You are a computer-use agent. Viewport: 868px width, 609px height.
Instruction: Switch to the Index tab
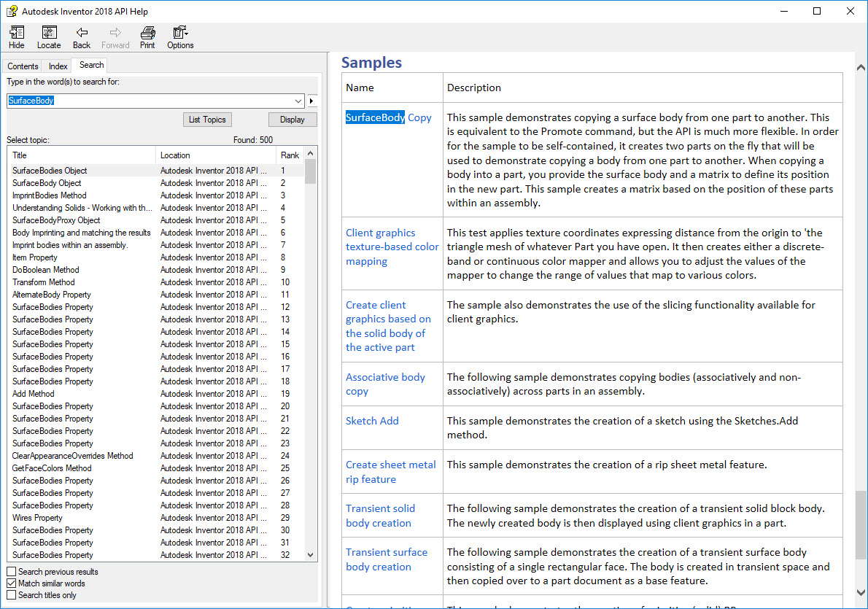(x=58, y=66)
